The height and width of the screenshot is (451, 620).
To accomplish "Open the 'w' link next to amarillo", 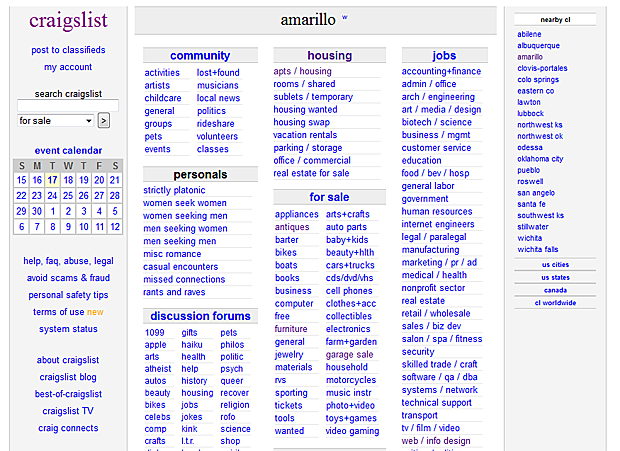I will point(345,17).
